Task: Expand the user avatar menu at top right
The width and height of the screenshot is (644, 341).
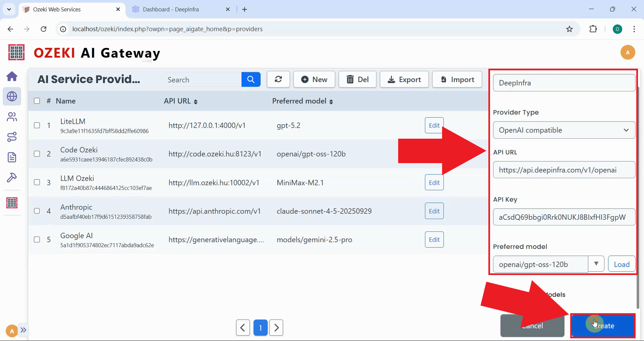Action: tap(628, 52)
